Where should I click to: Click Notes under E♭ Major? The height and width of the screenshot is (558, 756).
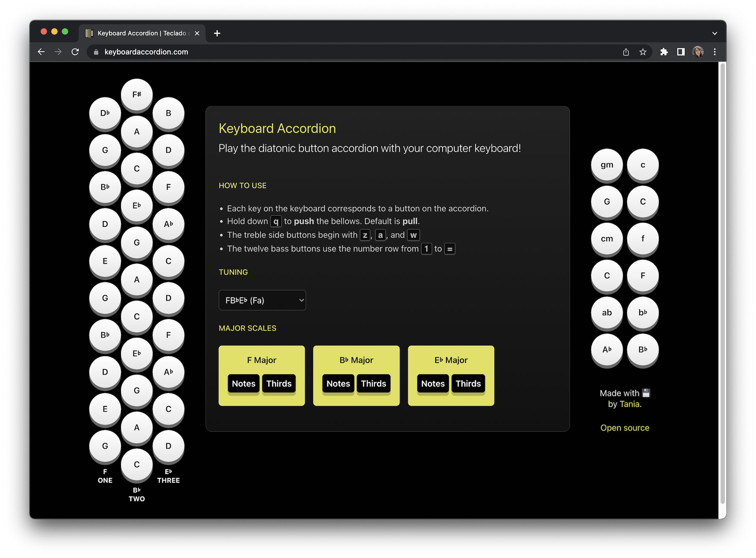point(433,384)
